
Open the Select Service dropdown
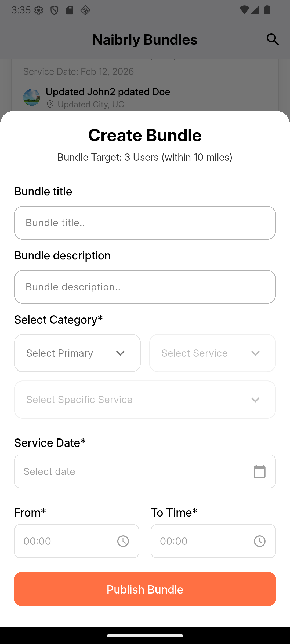(x=212, y=353)
